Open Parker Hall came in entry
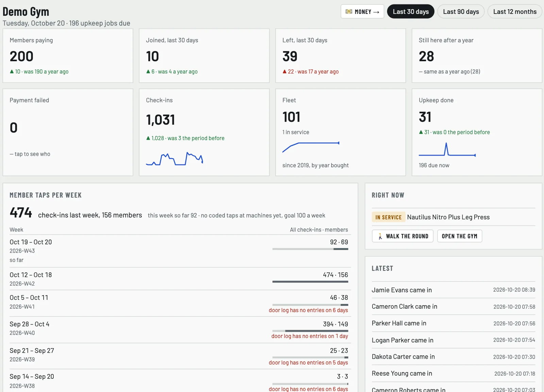Screen dimensions: 544x392 [x=453, y=323]
